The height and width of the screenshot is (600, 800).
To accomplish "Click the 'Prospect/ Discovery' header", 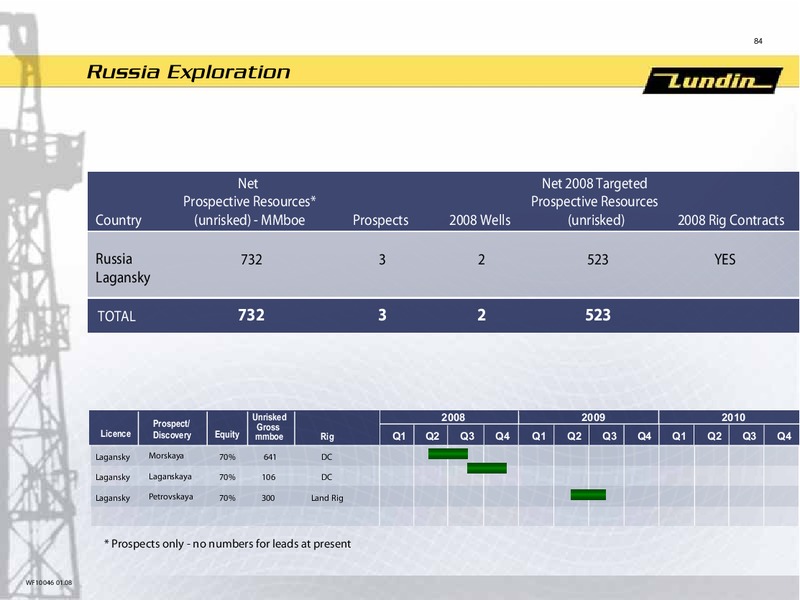I will (171, 429).
